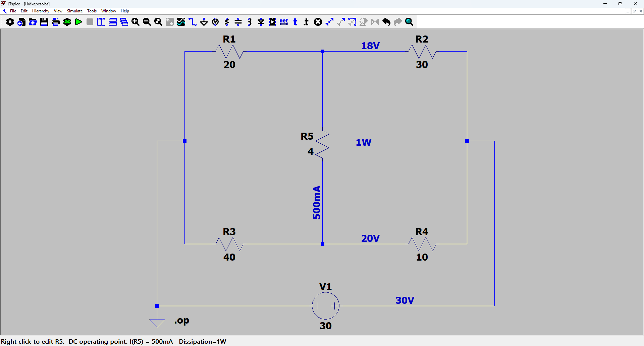
Task: Click the Run simulation green arrow
Action: pyautogui.click(x=78, y=22)
